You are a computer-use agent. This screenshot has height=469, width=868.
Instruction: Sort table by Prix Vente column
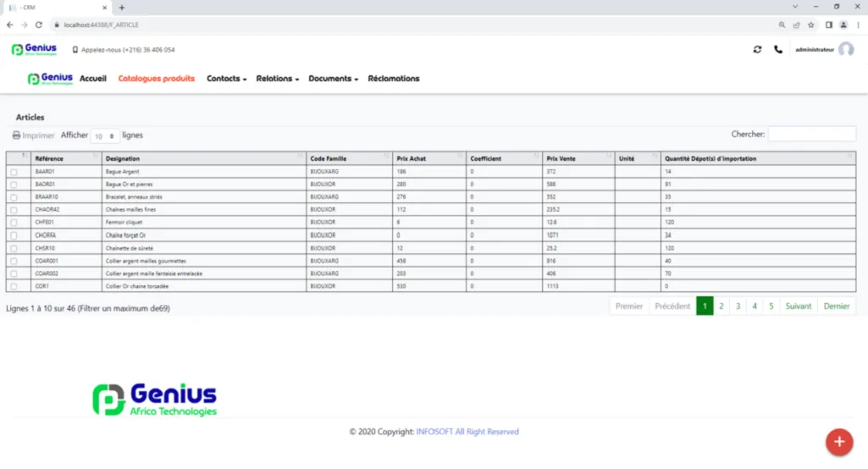pos(578,158)
